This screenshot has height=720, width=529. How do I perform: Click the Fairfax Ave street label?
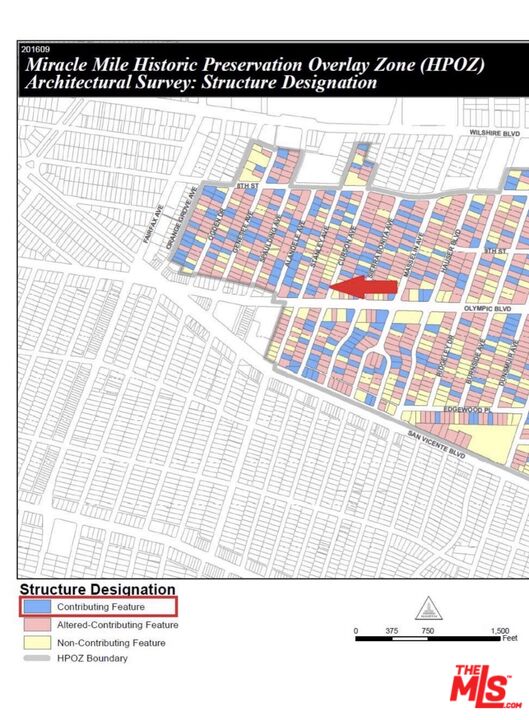point(153,224)
